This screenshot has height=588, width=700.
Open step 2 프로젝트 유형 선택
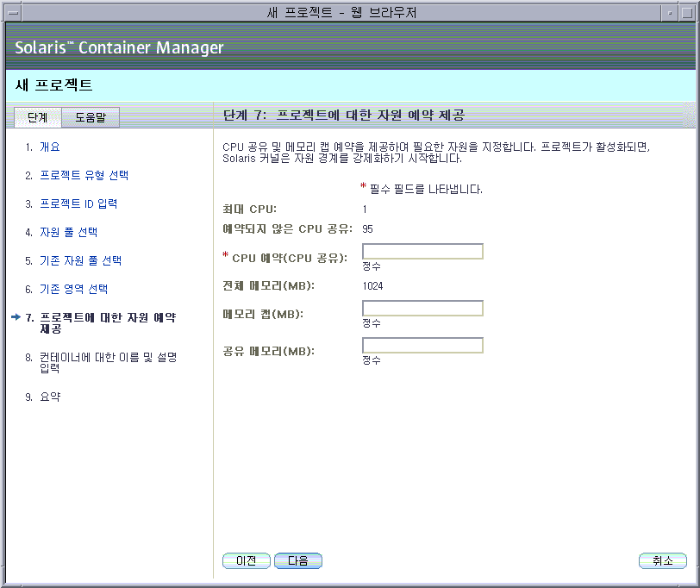(x=84, y=175)
